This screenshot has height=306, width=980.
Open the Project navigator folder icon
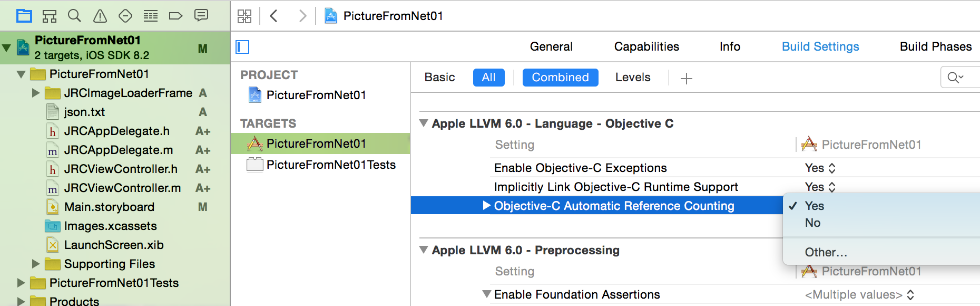click(x=24, y=16)
